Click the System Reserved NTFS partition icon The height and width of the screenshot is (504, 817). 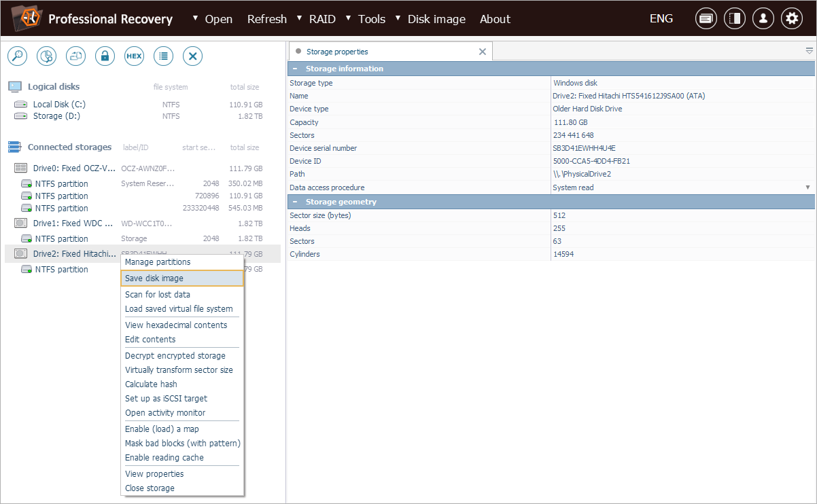pos(27,184)
